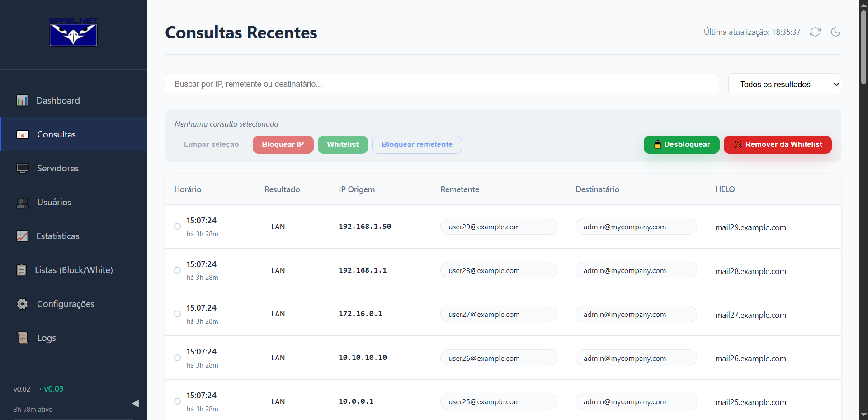Image resolution: width=868 pixels, height=420 pixels.
Task: Click the scrollbar up arrow
Action: pyautogui.click(x=863, y=5)
